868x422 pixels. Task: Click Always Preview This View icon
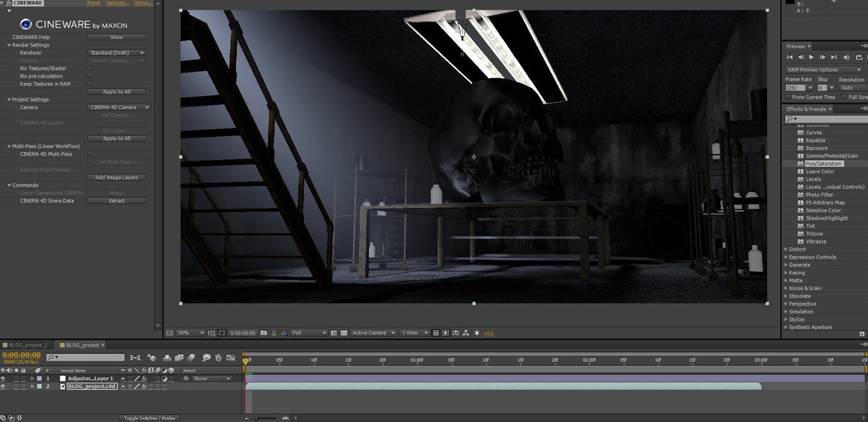pyautogui.click(x=169, y=333)
